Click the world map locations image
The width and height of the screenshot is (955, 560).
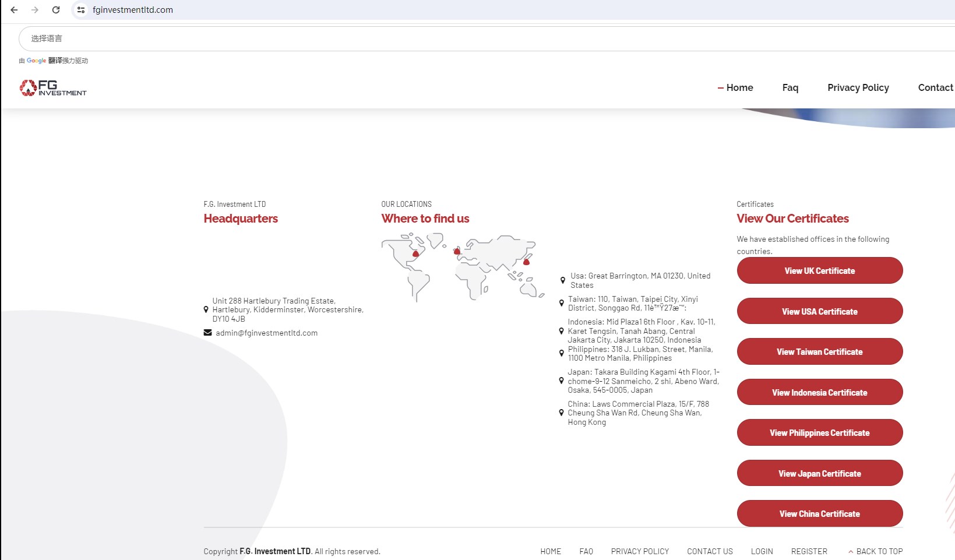[x=463, y=267]
